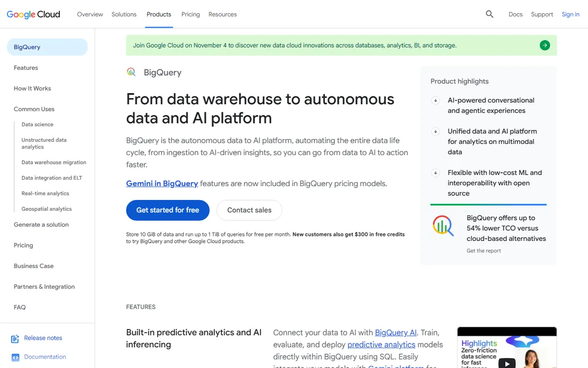Viewport: 588px width, 368px height.
Task: Click the Product highlights heading
Action: pos(459,81)
